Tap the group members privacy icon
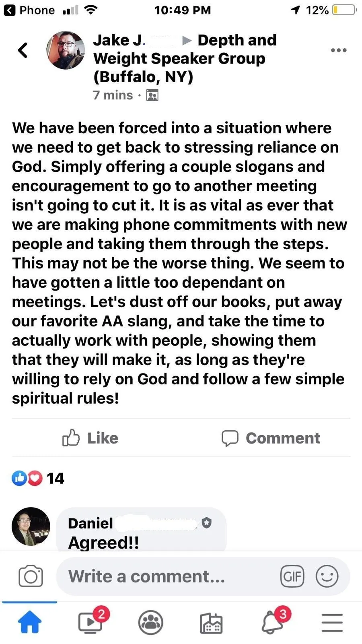The height and width of the screenshot is (644, 362). [152, 95]
